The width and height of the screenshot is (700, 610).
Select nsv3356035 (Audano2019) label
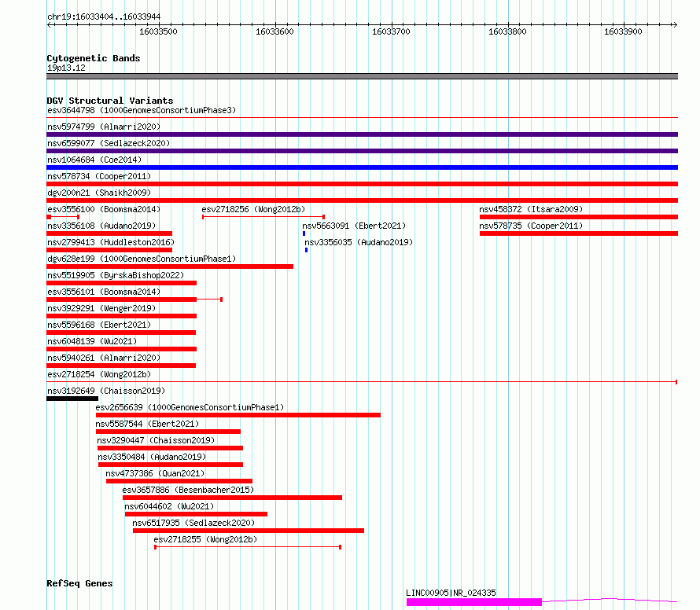359,242
